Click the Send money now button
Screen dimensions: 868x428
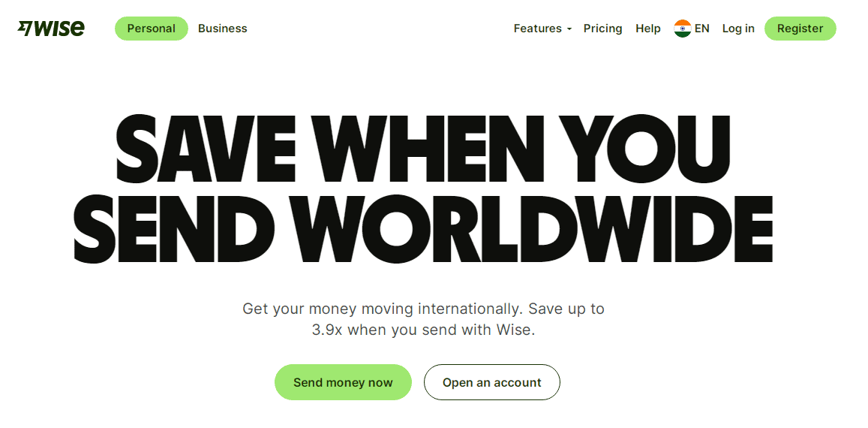(343, 382)
